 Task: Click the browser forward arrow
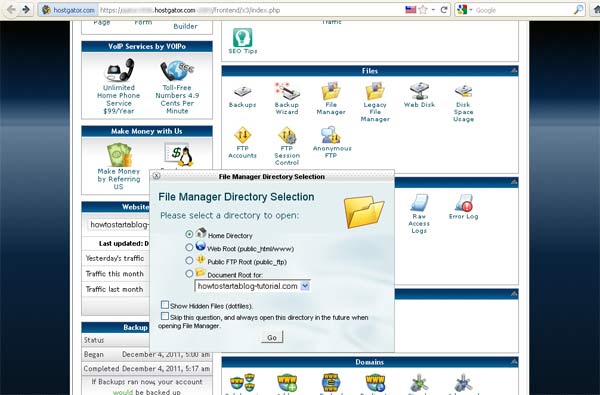click(26, 10)
